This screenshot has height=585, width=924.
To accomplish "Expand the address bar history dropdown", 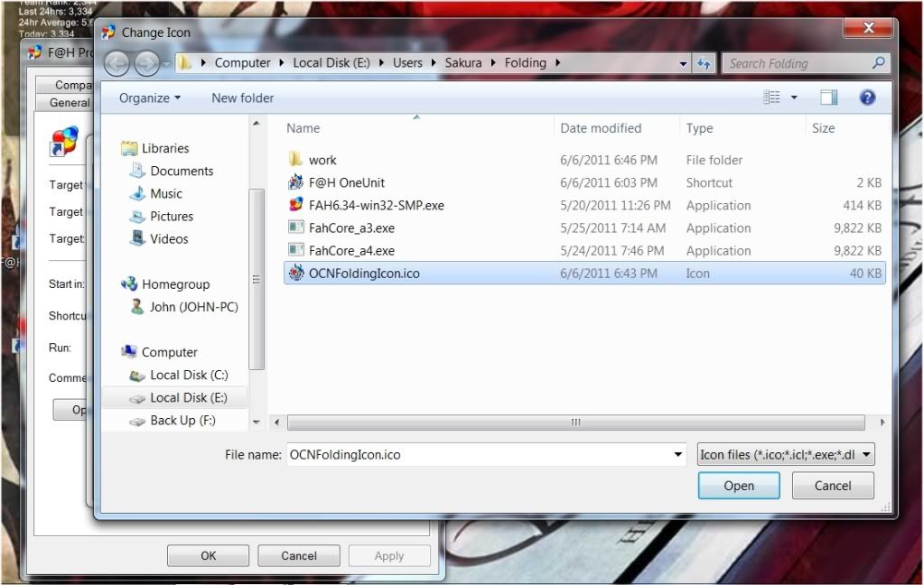I will point(683,63).
